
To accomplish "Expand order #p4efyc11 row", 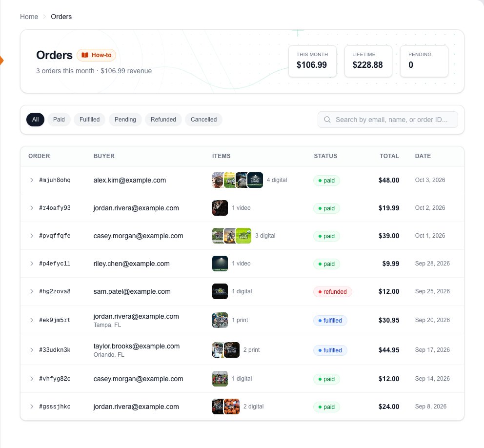I will click(32, 264).
